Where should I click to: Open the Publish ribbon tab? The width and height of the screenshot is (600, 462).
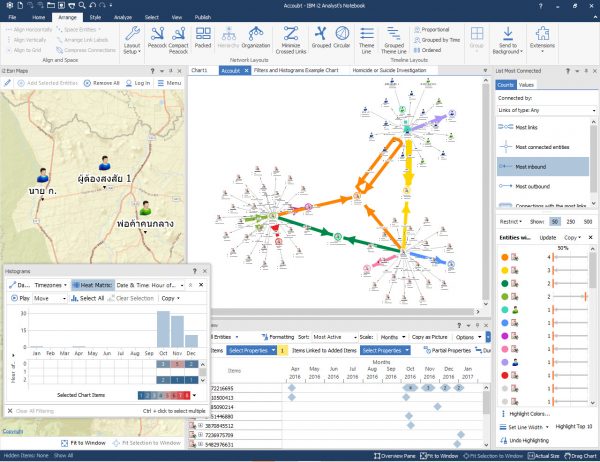point(203,17)
